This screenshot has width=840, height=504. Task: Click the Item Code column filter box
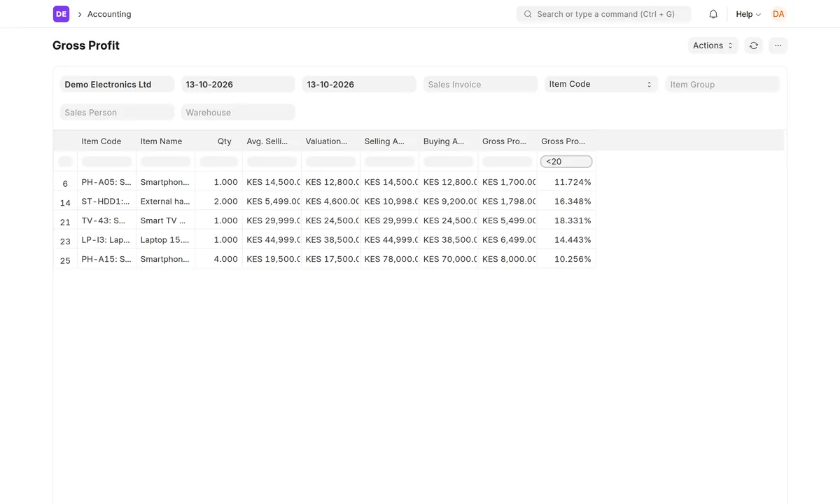click(x=106, y=162)
